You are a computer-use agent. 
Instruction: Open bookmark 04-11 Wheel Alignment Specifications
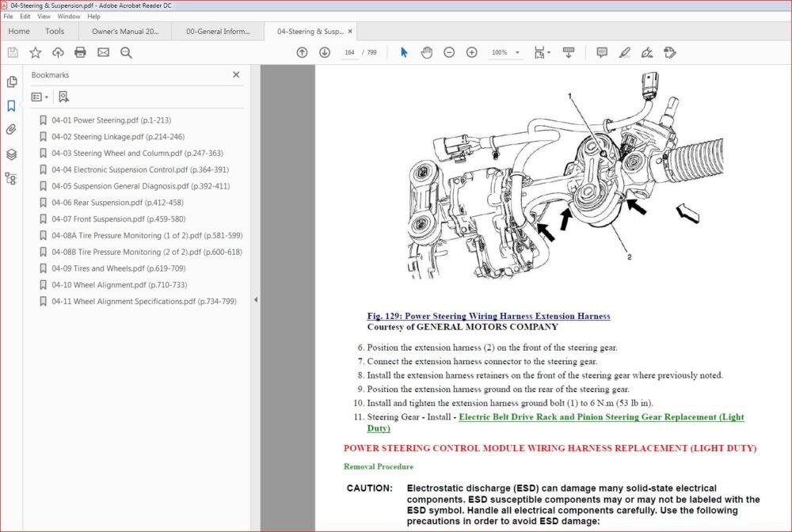(x=144, y=302)
